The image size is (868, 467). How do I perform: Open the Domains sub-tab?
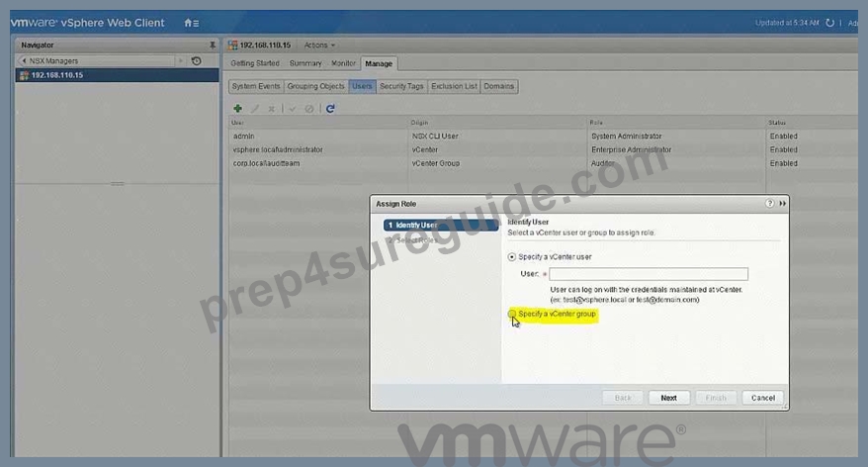click(499, 86)
